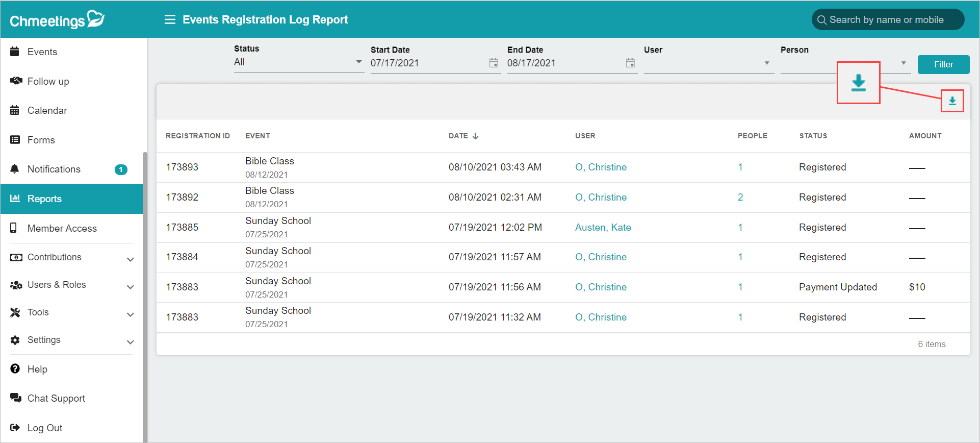The width and height of the screenshot is (980, 443).
Task: Click people count 2 for registration 173892
Action: pos(740,197)
